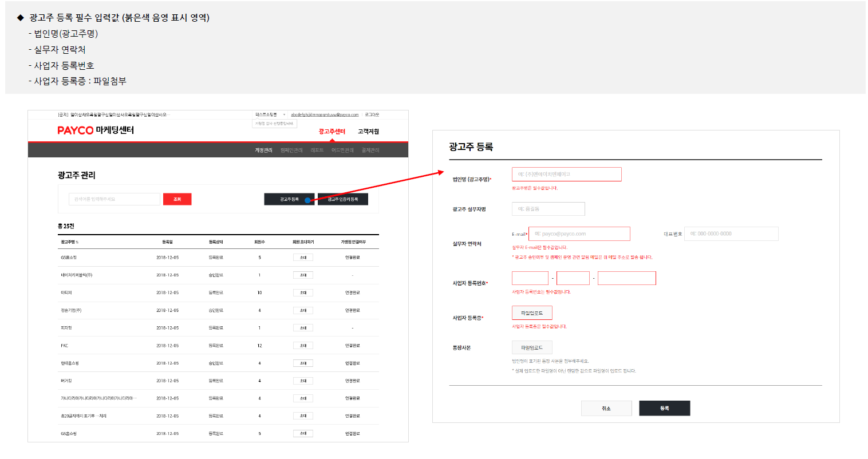Open the 리포트 tab
Screen dimensions: 868x459
point(317,151)
